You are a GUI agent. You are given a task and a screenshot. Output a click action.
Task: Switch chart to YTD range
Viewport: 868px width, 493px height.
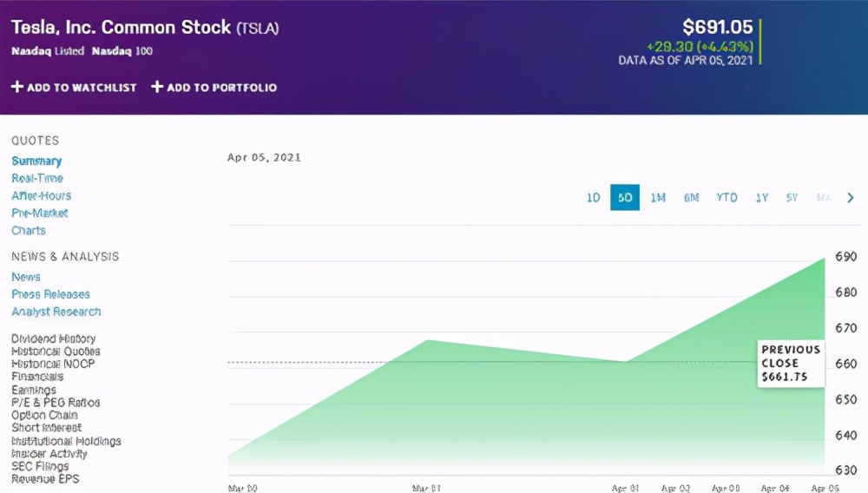click(x=727, y=198)
